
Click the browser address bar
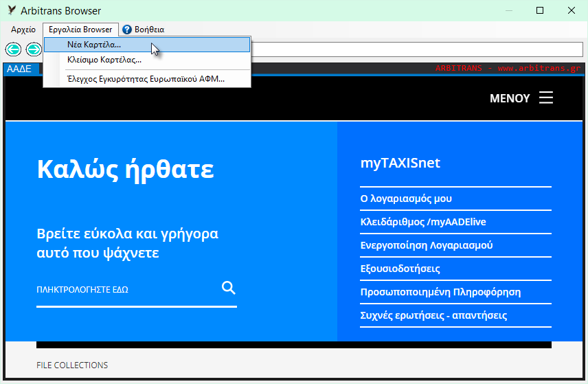[x=417, y=49]
